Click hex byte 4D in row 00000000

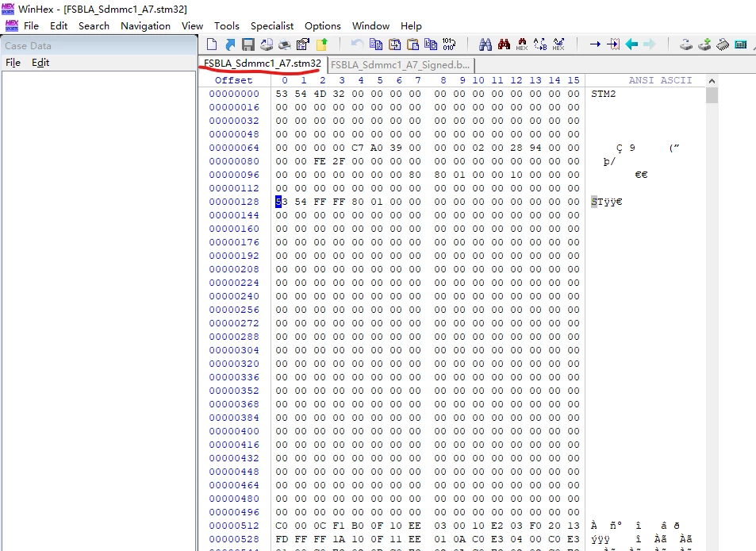(320, 94)
